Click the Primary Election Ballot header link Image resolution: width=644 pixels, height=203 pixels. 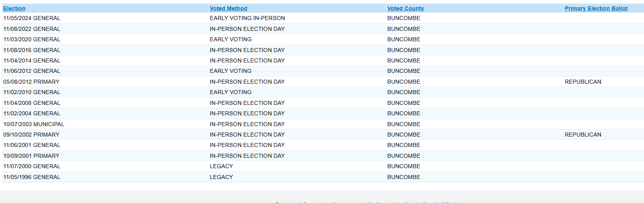coord(596,8)
